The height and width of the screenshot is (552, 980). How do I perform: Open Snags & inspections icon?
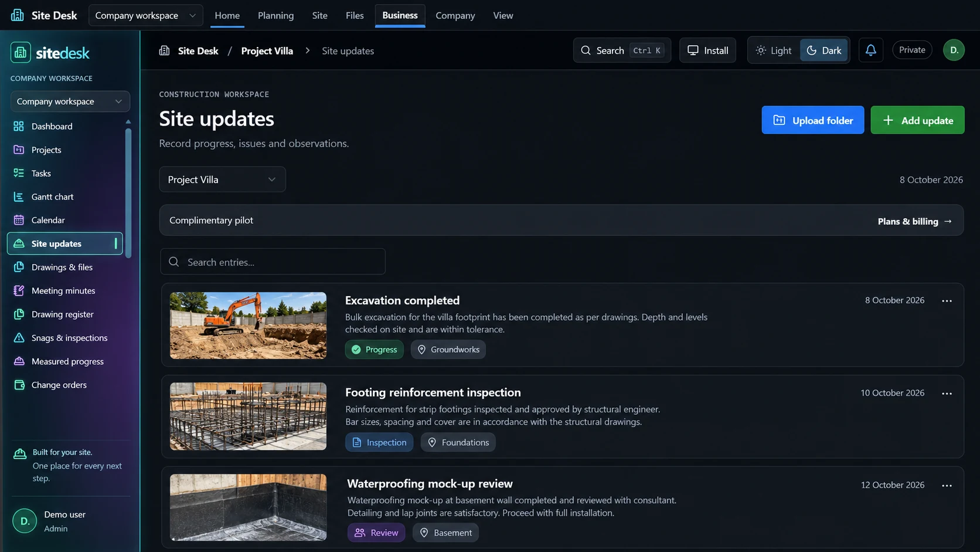(x=19, y=337)
